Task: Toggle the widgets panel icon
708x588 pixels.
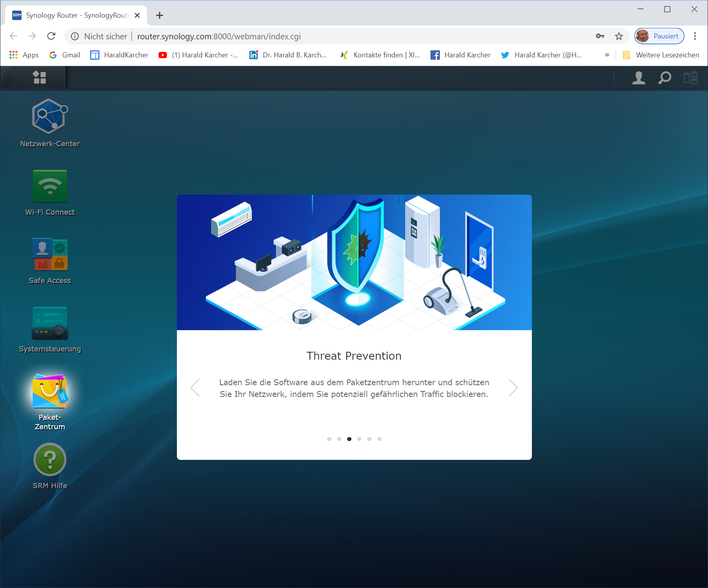Action: point(691,78)
